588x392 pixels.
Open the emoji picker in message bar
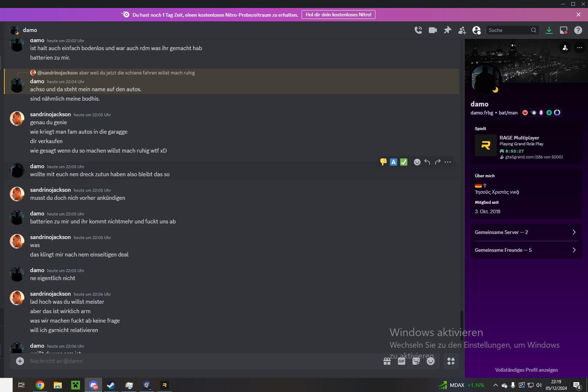click(431, 361)
